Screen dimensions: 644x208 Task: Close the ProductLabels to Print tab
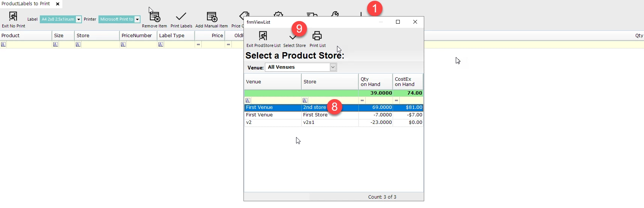coord(58,4)
